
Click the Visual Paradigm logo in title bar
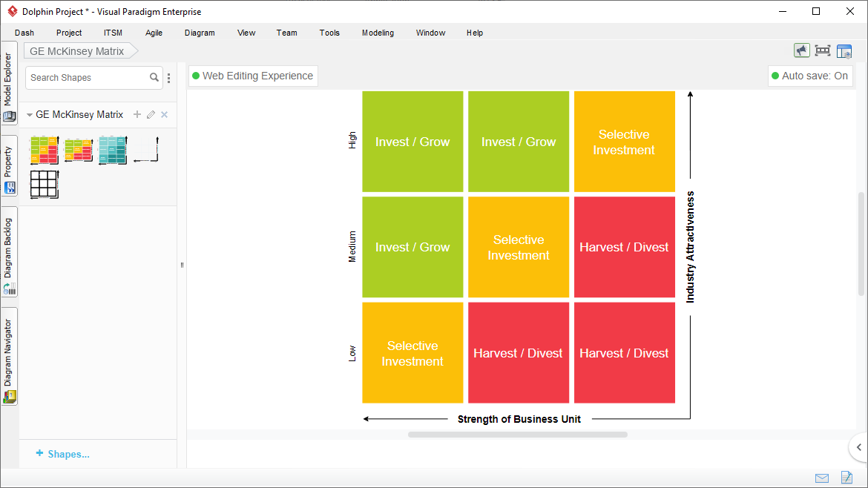12,11
